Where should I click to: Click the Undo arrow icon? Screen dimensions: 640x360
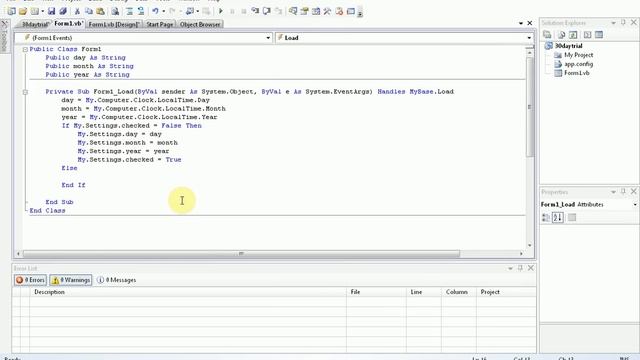pyautogui.click(x=156, y=11)
